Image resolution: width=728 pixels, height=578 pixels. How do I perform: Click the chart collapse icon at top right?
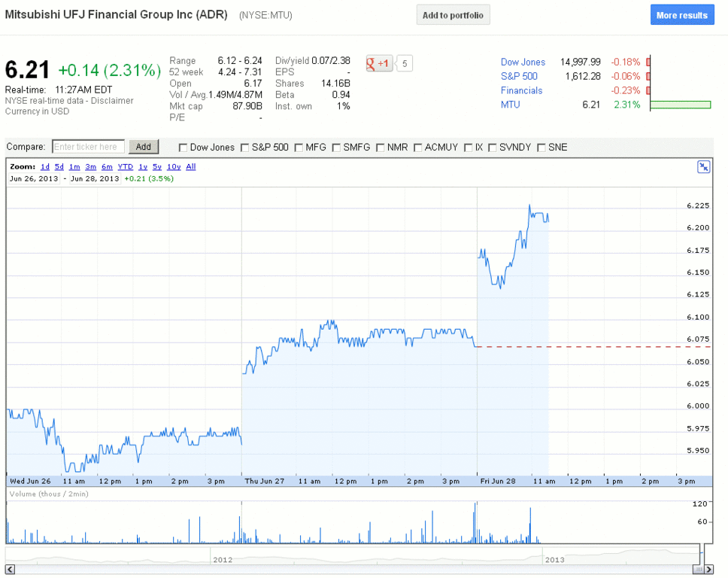pos(703,167)
